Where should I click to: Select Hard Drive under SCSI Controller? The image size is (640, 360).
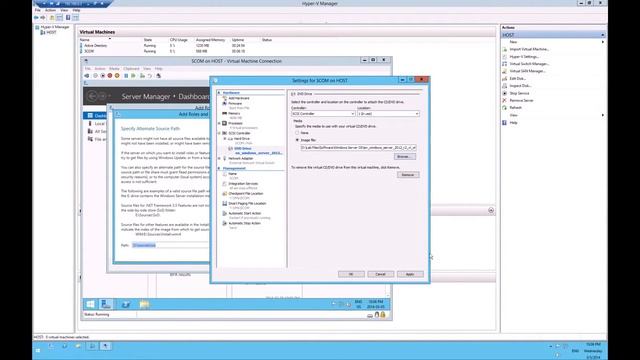pyautogui.click(x=242, y=139)
